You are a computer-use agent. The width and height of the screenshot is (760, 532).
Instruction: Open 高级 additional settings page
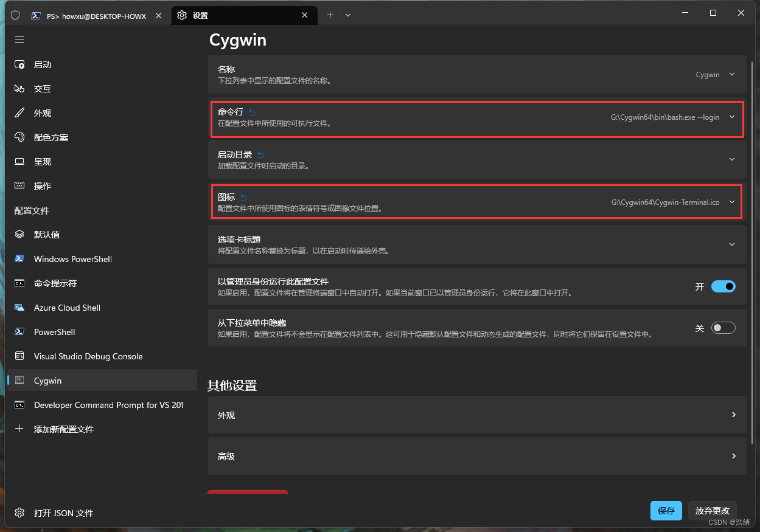click(477, 456)
